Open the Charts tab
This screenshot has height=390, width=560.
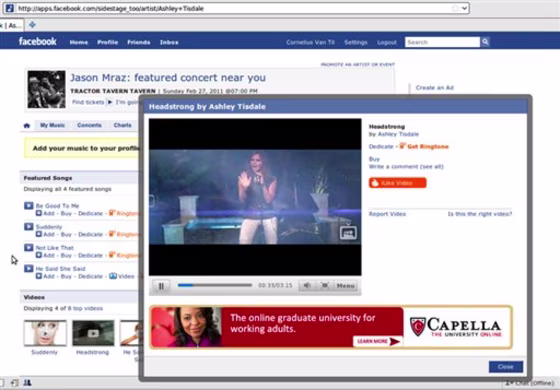[x=122, y=125]
